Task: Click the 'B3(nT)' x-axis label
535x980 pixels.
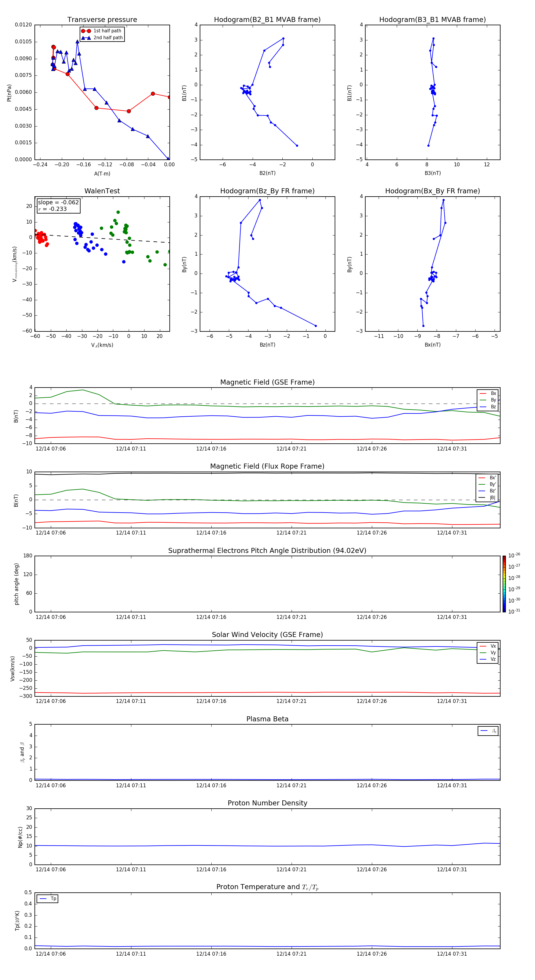Action: click(x=432, y=173)
